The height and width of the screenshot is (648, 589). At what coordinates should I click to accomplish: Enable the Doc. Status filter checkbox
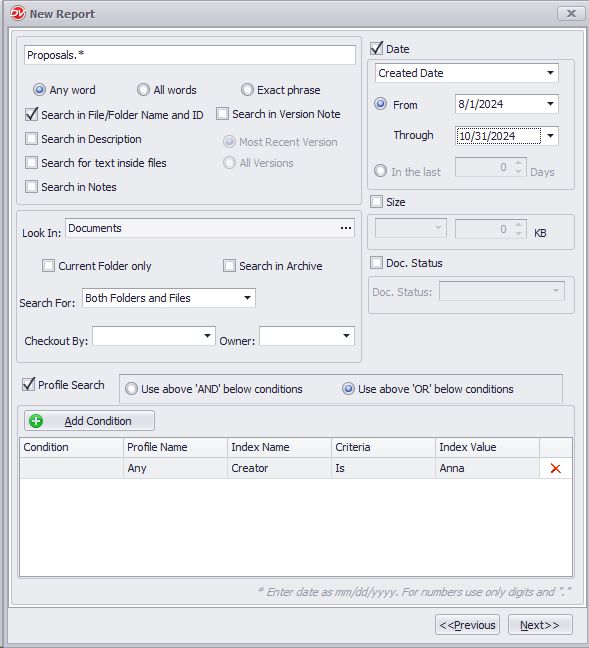click(x=377, y=262)
